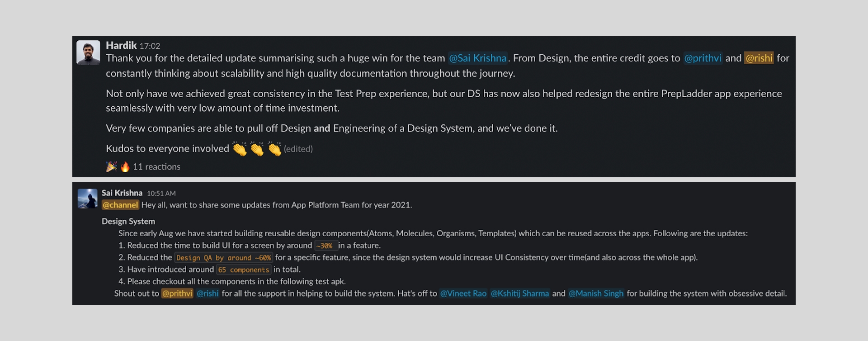Open the @Manish Singh mention

point(596,294)
